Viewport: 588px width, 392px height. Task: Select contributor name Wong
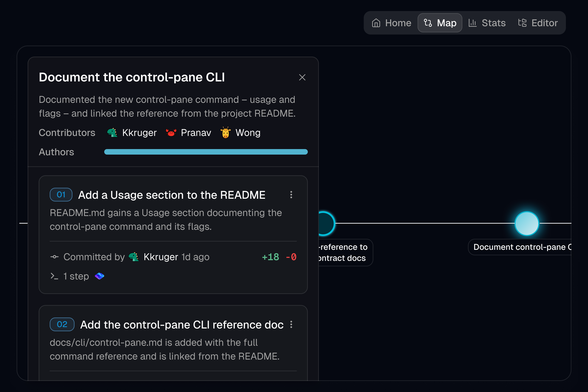pos(248,133)
